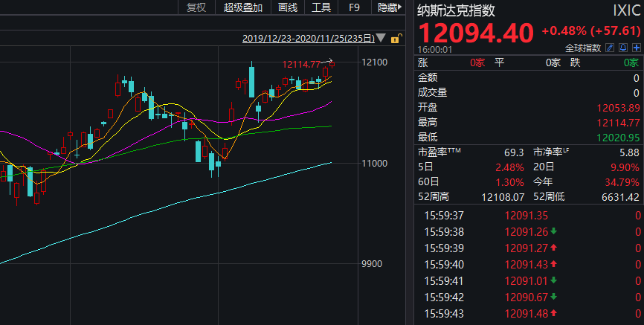This screenshot has height=325, width=644.
Task: Click the 52周高 value 12108.07
Action: pyautogui.click(x=503, y=197)
